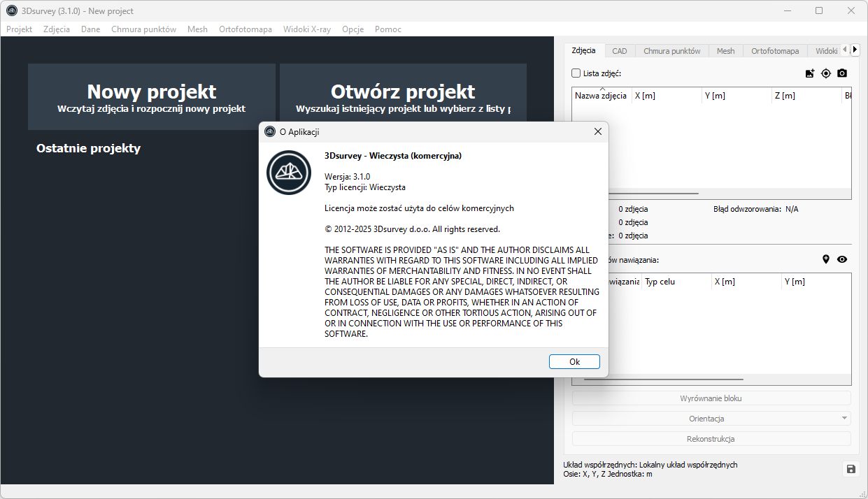Open the Dane menu
Viewport: 868px width, 499px height.
tap(90, 29)
